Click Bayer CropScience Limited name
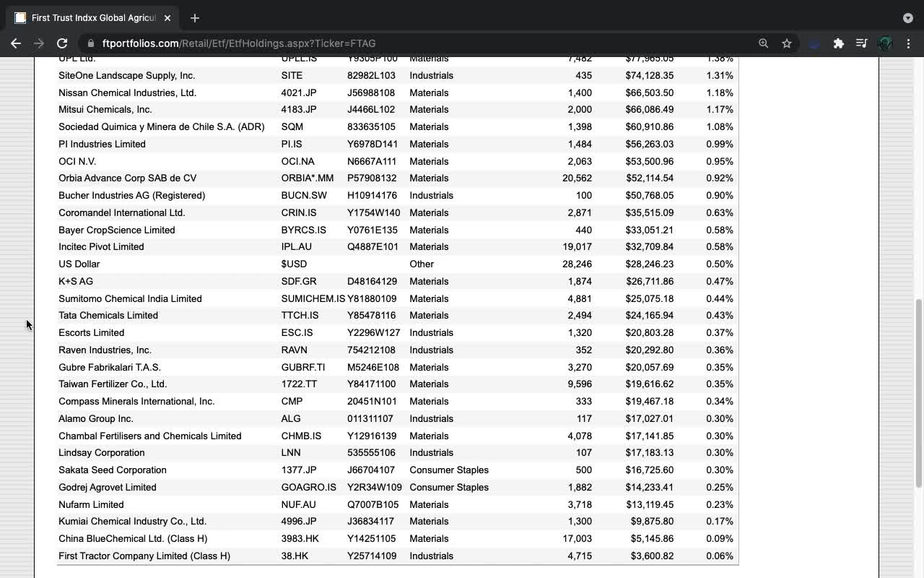The width and height of the screenshot is (924, 578). [117, 230]
